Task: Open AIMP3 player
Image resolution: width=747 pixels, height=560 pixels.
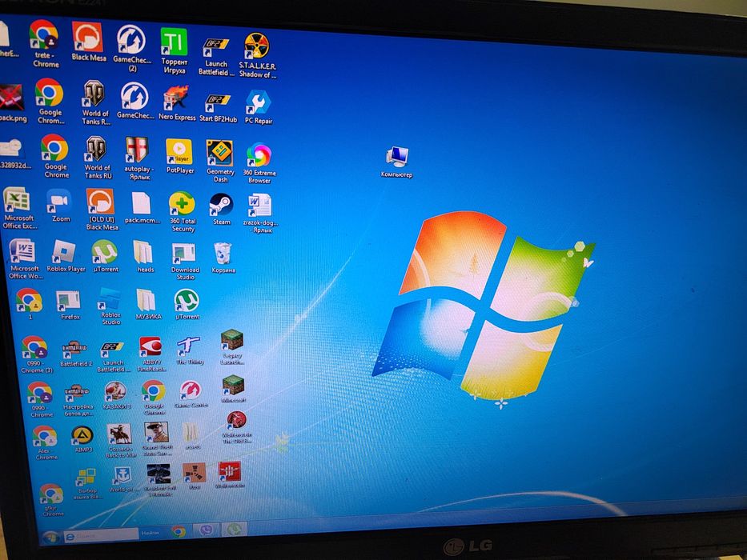Action: pyautogui.click(x=82, y=439)
